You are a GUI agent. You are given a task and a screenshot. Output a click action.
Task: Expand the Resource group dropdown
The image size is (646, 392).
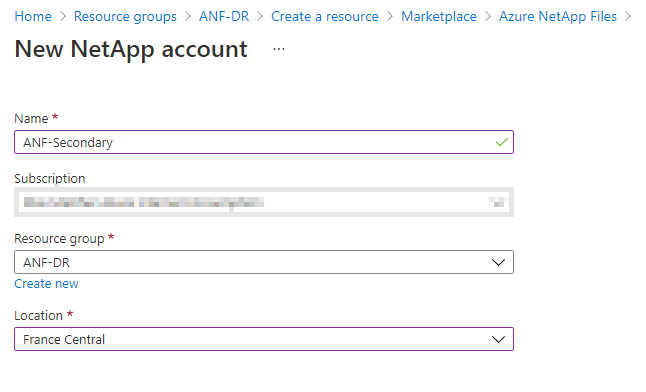point(264,262)
